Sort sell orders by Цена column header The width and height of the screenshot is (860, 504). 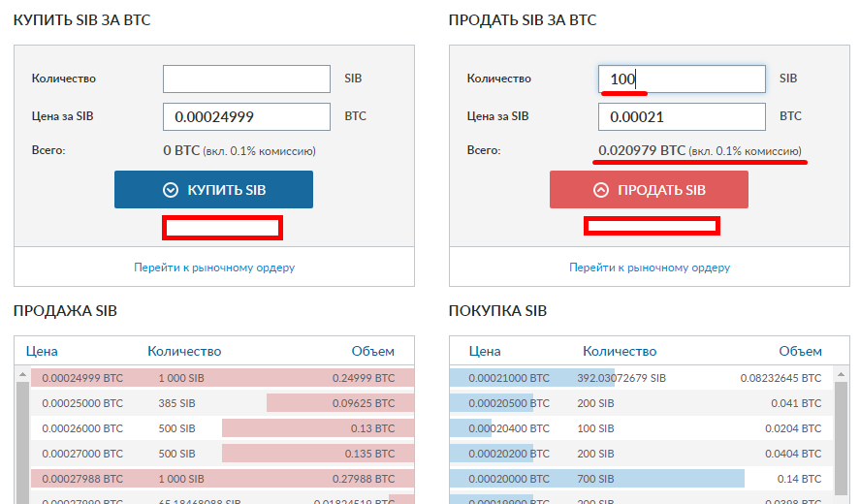point(42,351)
